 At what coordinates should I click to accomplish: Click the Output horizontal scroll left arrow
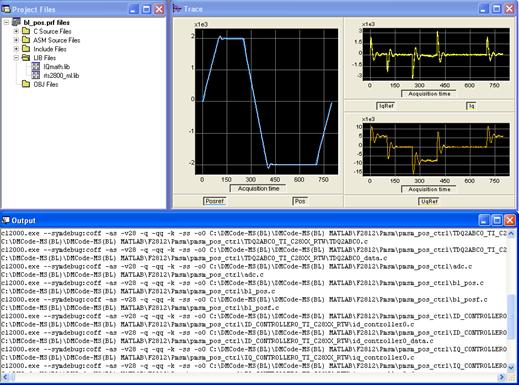(x=4, y=377)
